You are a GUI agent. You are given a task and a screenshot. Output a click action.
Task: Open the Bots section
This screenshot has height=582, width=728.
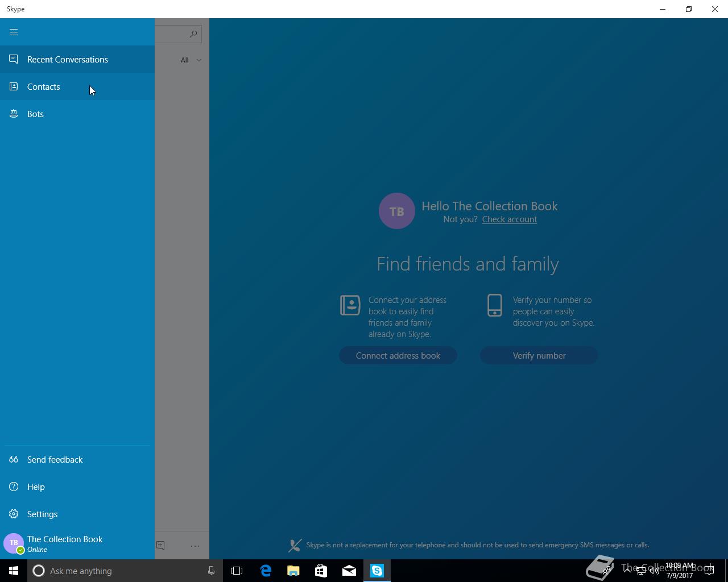(77, 114)
